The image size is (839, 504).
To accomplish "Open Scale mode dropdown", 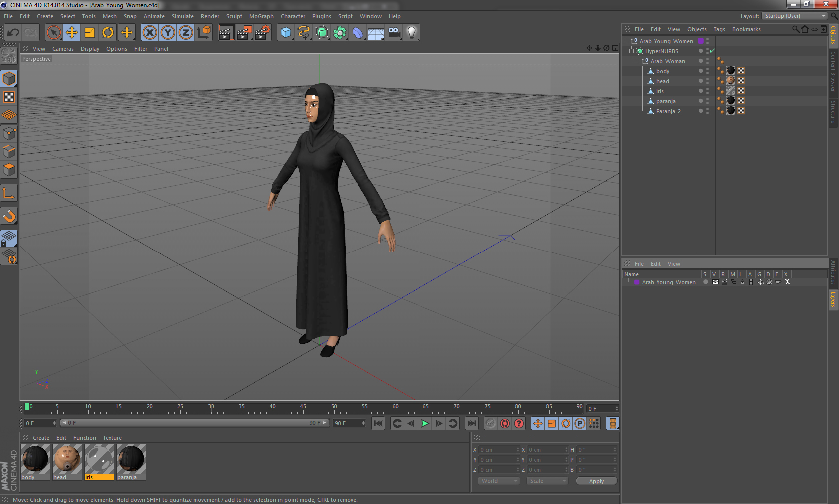I will 547,481.
